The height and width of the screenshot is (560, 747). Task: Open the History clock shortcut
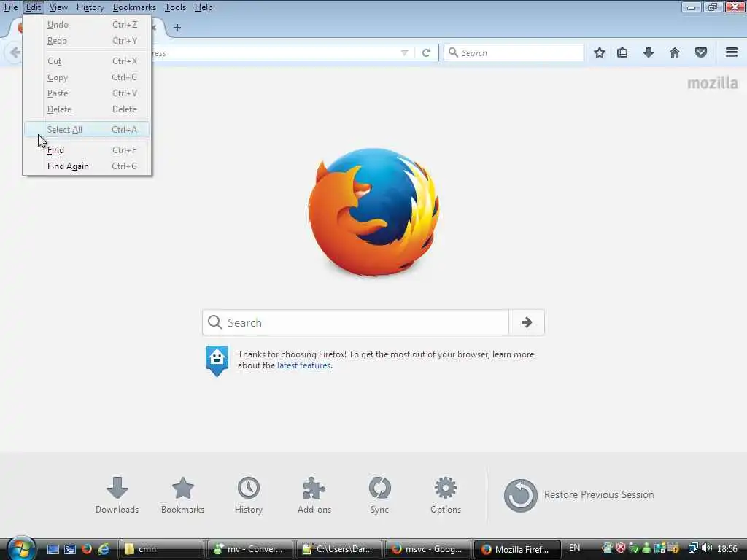(x=249, y=495)
